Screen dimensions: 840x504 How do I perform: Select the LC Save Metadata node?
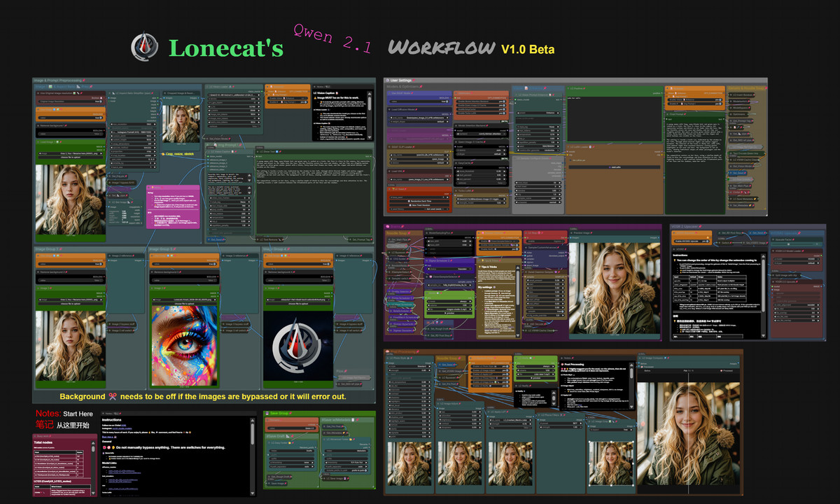coord(745,198)
